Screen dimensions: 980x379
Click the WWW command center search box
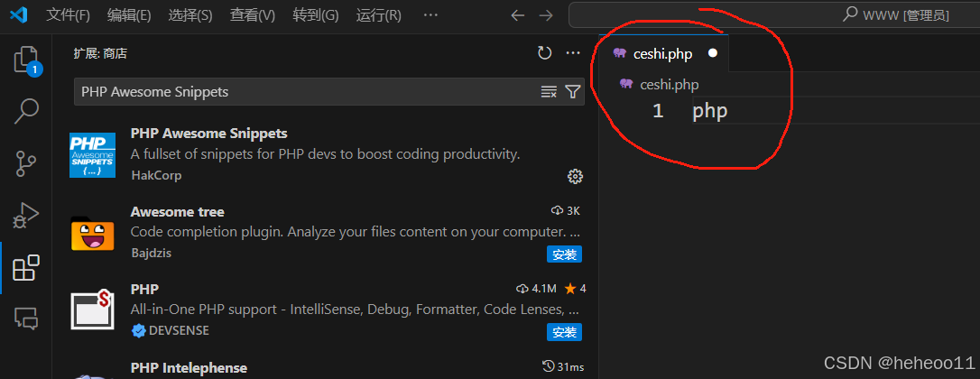[x=774, y=15]
